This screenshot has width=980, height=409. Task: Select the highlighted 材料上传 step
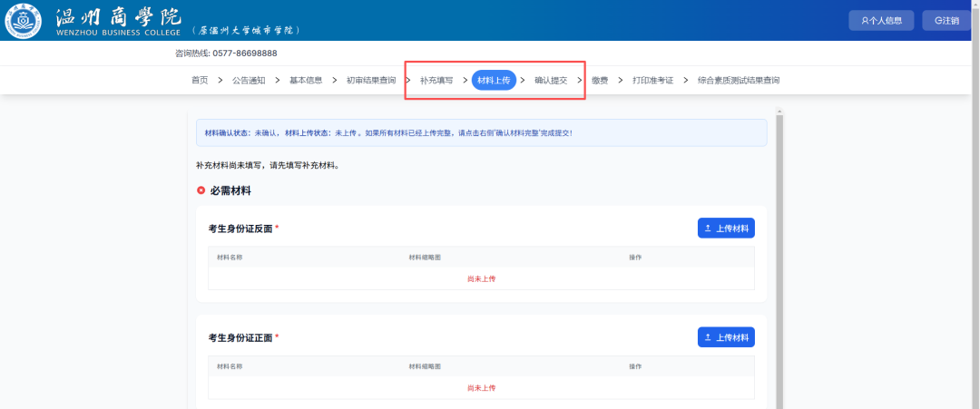click(495, 81)
